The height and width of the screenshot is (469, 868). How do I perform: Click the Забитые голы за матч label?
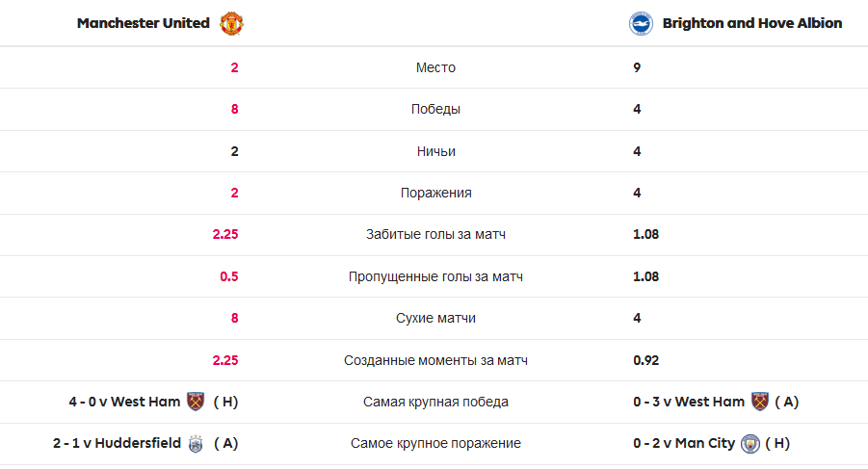click(435, 235)
